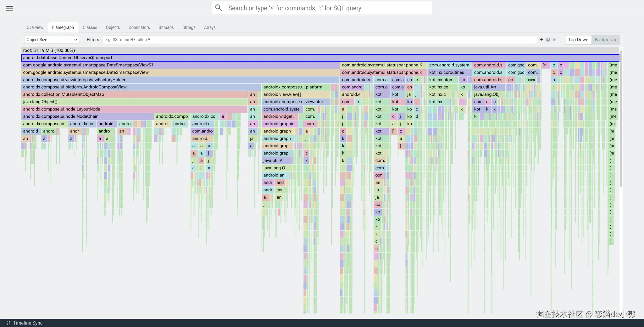
Task: Click com.google.android.systemui.smartspace.DateSmartspaceView frame
Action: (180, 72)
